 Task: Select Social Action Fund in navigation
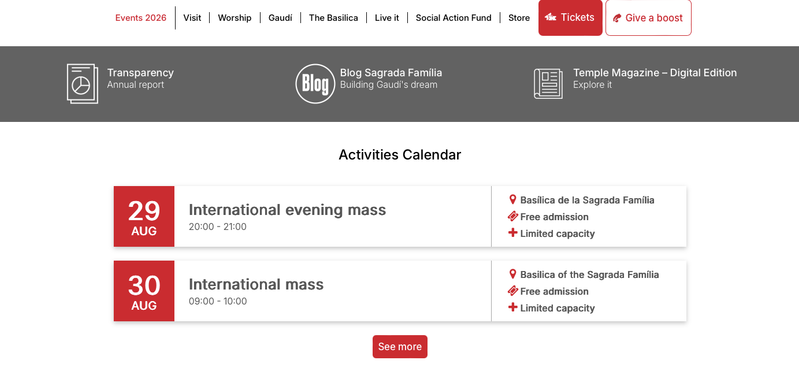[x=454, y=18]
